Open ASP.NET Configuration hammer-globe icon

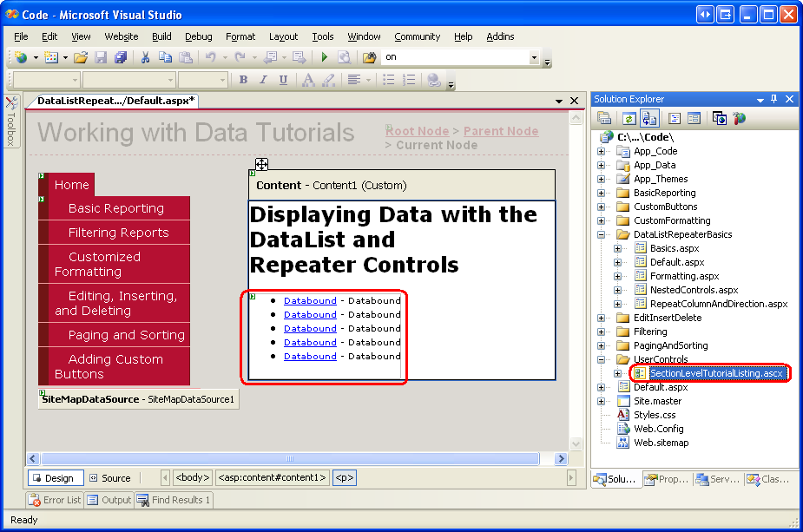(x=740, y=118)
